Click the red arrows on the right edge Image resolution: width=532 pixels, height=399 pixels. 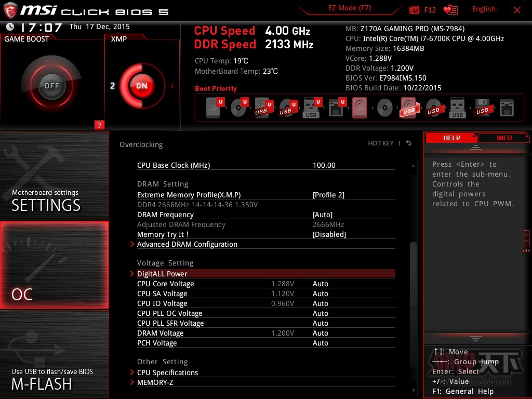[526, 251]
